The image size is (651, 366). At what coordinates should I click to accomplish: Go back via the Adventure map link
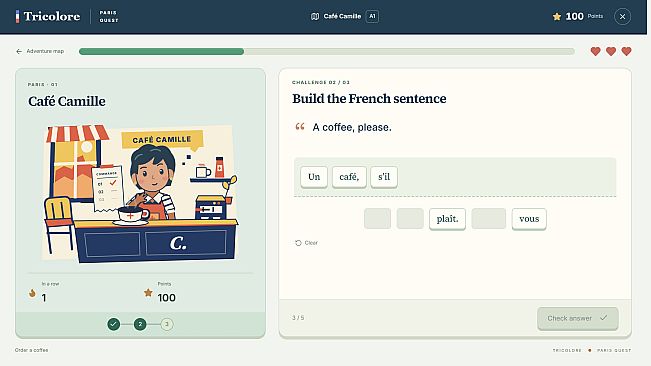pyautogui.click(x=40, y=51)
